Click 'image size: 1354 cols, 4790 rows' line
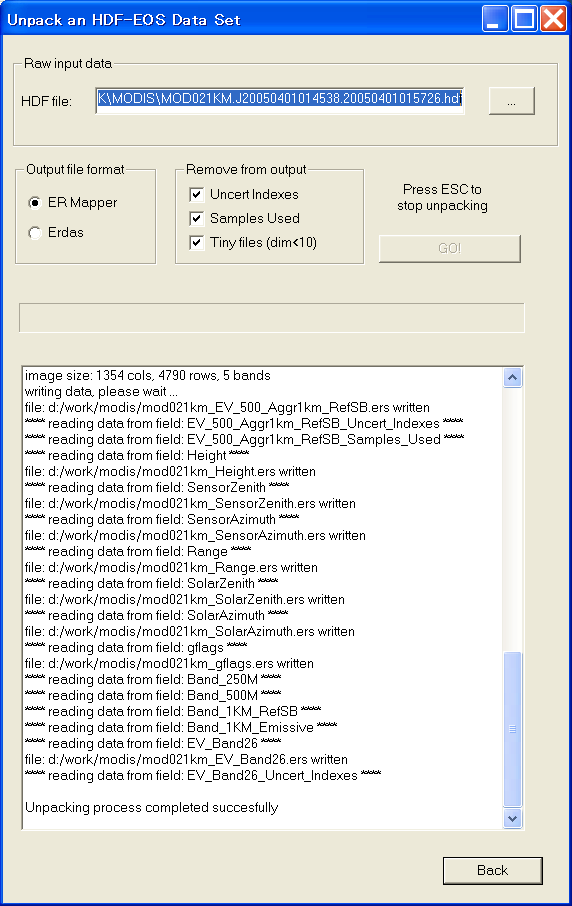Viewport: 572px width, 906px height. click(x=147, y=376)
